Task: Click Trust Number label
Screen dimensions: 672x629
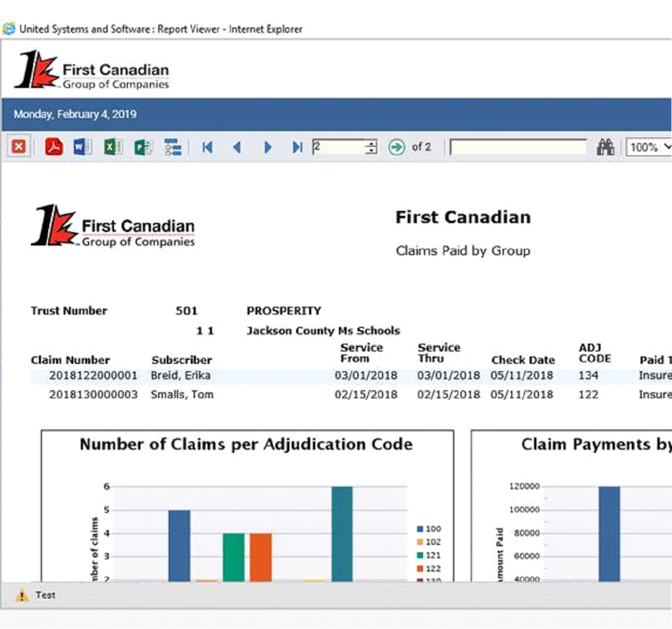Action: [x=69, y=311]
